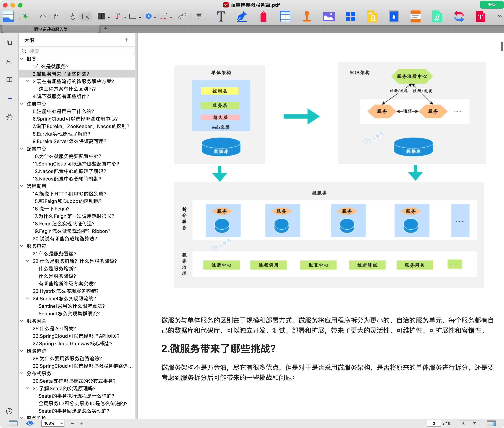Add a sticky note comment
Screen dimensions: 504x428
click(199, 16)
